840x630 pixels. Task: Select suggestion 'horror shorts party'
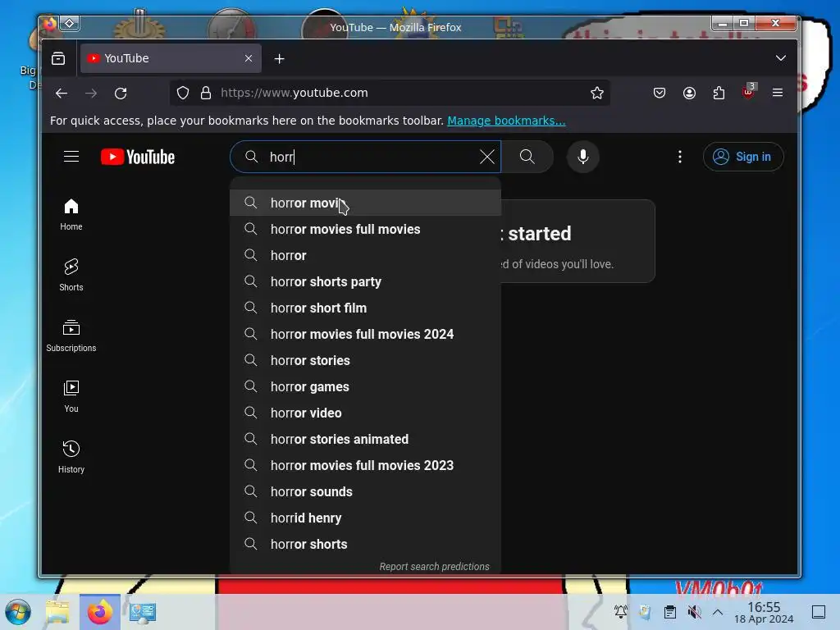click(365, 282)
